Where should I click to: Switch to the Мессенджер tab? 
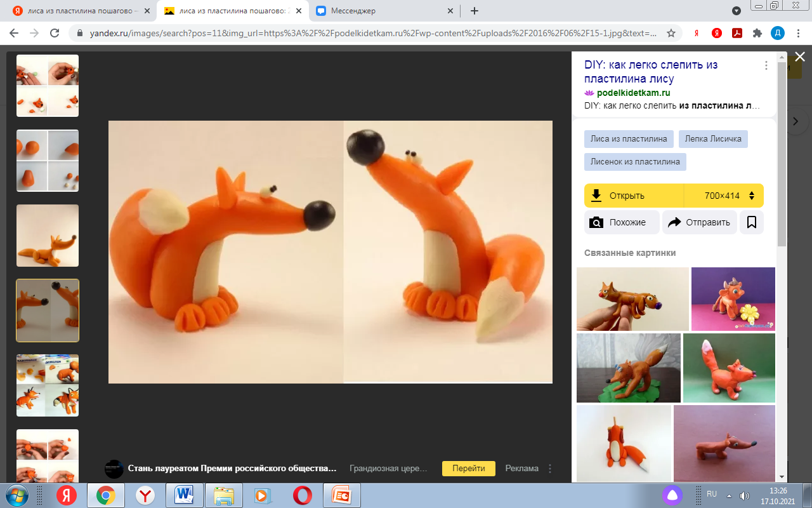coord(383,11)
